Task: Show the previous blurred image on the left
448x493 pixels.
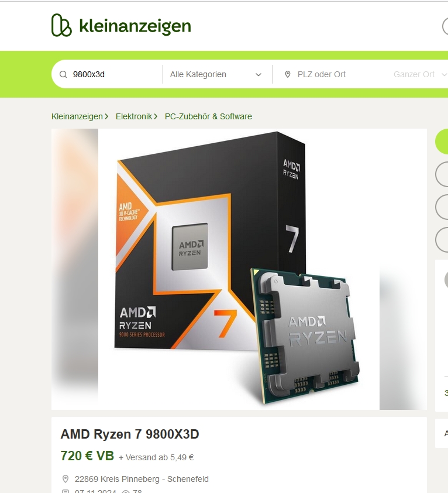Action: pyautogui.click(x=75, y=269)
